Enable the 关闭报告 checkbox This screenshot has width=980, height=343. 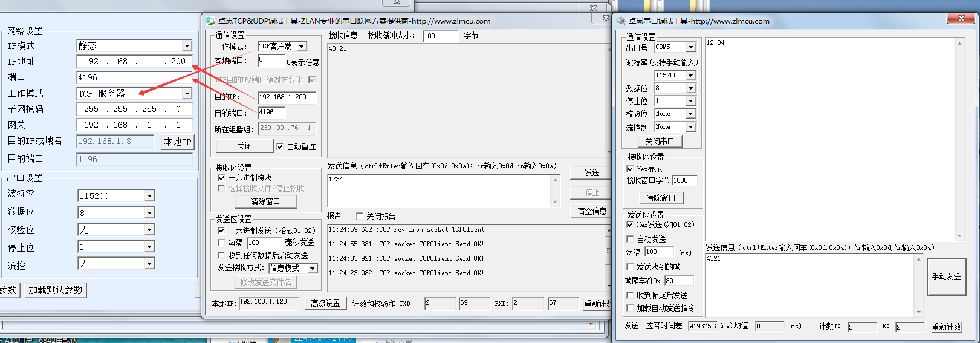(360, 216)
